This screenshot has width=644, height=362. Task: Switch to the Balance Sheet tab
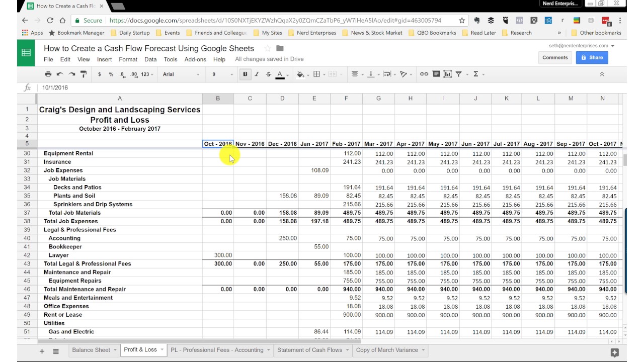click(91, 350)
